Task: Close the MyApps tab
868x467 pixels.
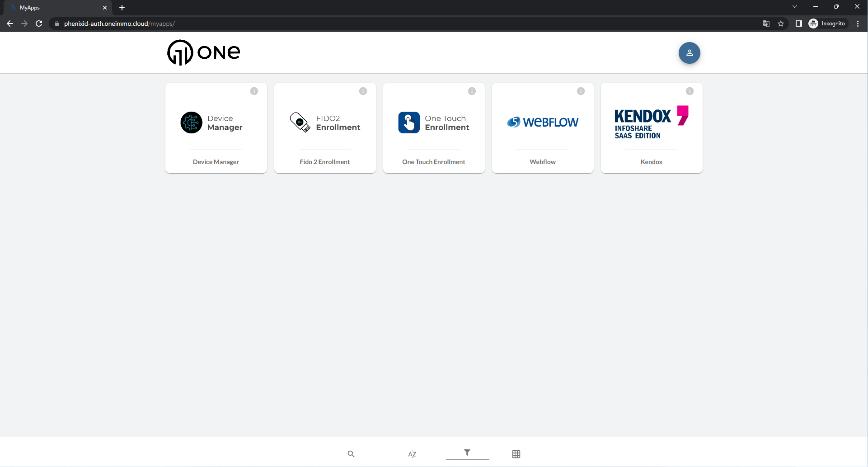Action: (x=105, y=8)
